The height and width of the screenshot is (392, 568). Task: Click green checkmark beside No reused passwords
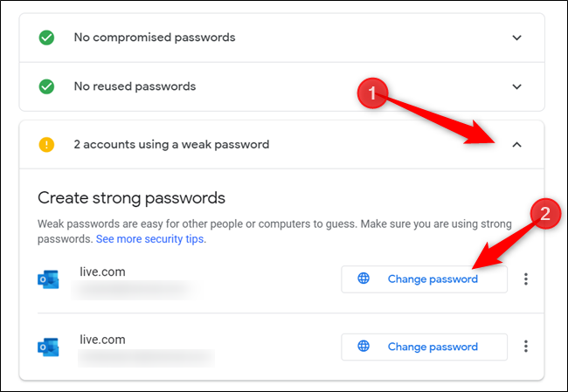point(46,86)
